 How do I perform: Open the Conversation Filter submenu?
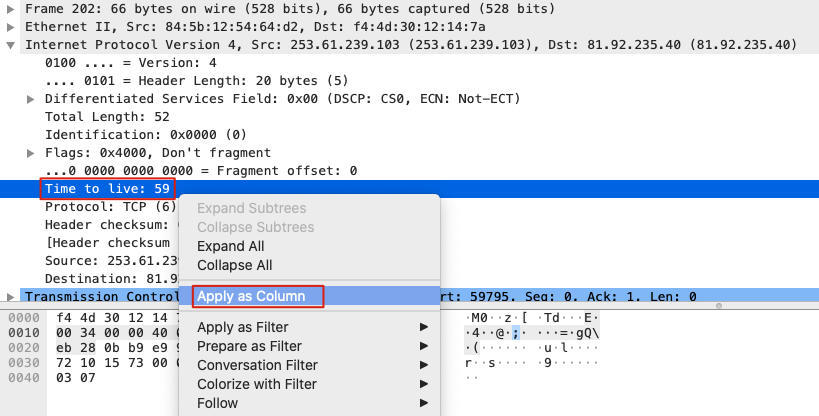click(x=257, y=365)
